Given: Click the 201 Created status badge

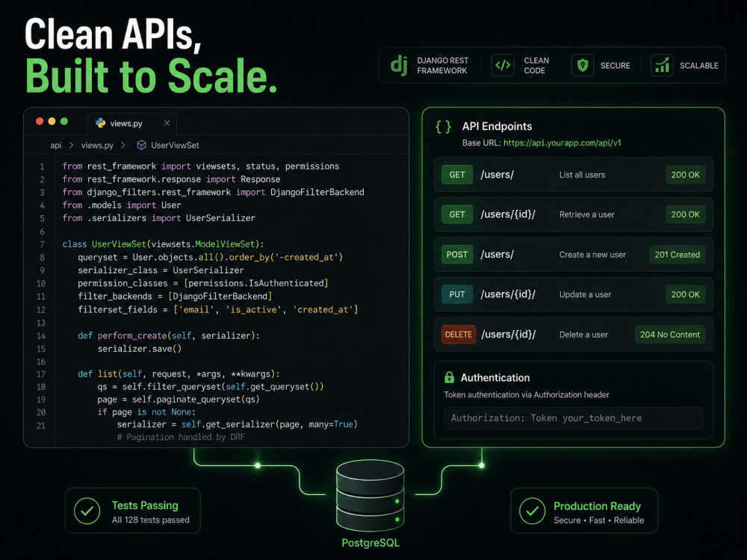Looking at the screenshot, I should point(677,255).
